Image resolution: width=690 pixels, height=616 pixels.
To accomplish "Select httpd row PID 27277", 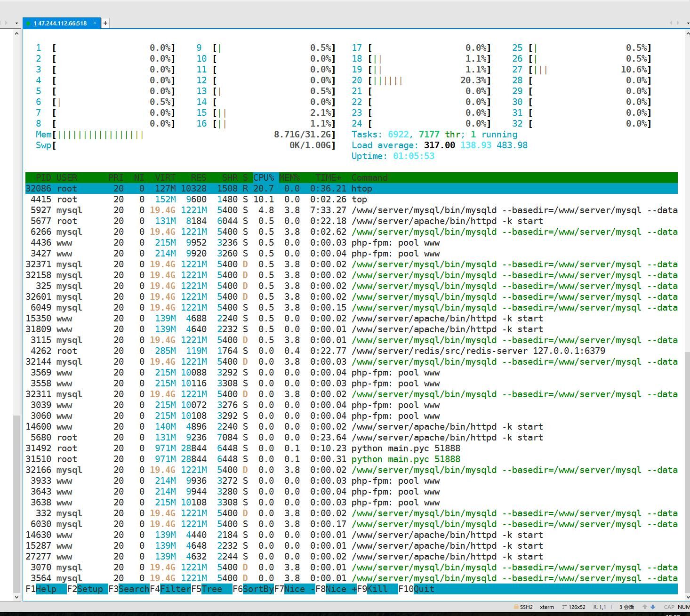I will 352,557.
